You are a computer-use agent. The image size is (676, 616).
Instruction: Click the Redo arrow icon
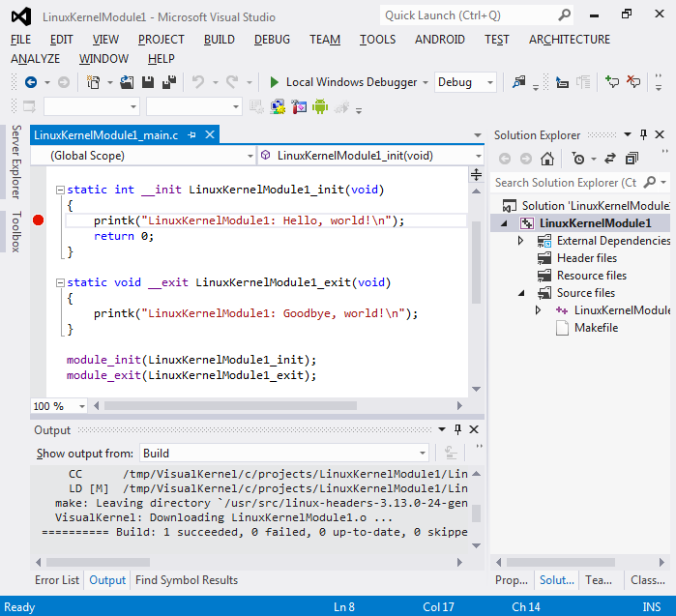click(232, 82)
